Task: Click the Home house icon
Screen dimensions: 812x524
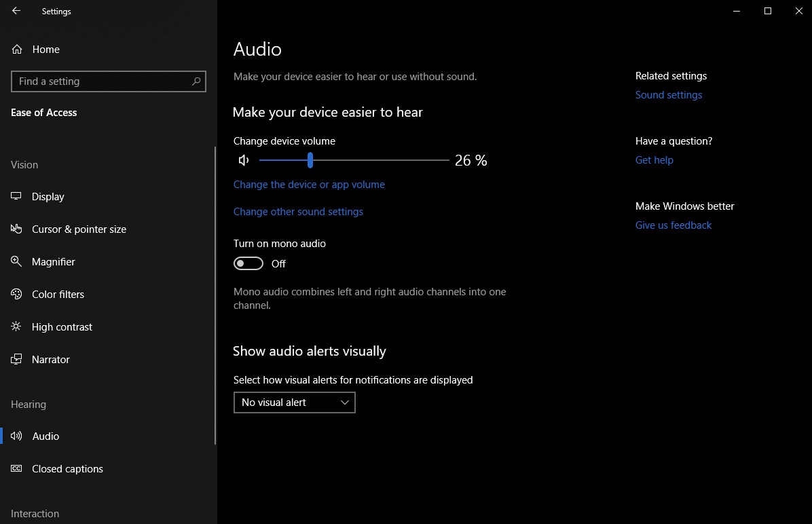Action: click(x=17, y=49)
